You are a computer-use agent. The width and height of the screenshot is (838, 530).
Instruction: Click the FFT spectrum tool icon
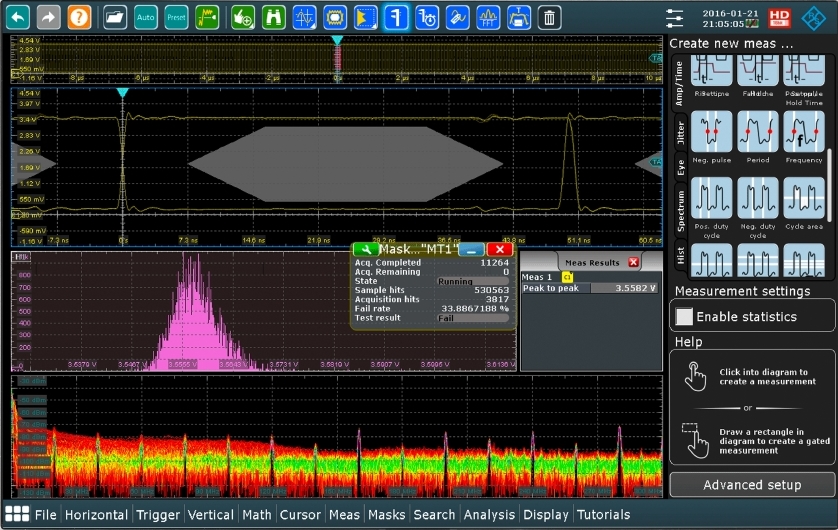(487, 17)
